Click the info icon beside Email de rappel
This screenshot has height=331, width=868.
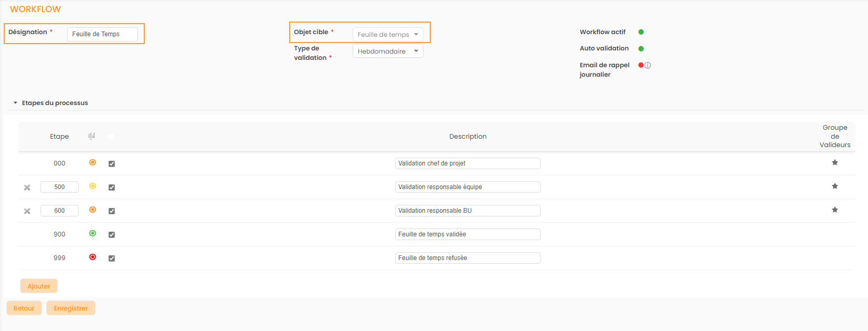pyautogui.click(x=648, y=66)
